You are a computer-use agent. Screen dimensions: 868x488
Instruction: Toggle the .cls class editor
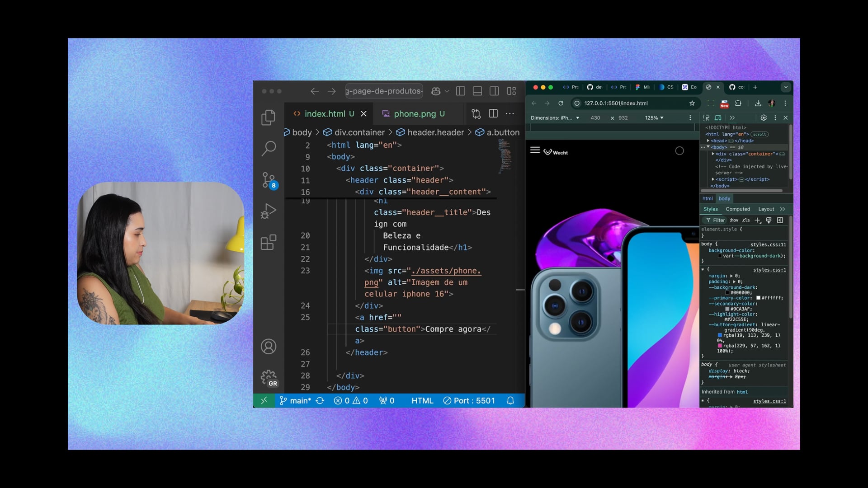click(x=746, y=221)
